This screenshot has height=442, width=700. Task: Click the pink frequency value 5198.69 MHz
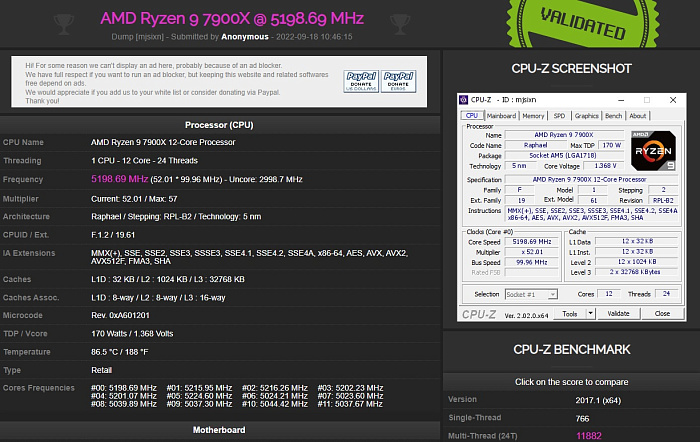(120, 179)
